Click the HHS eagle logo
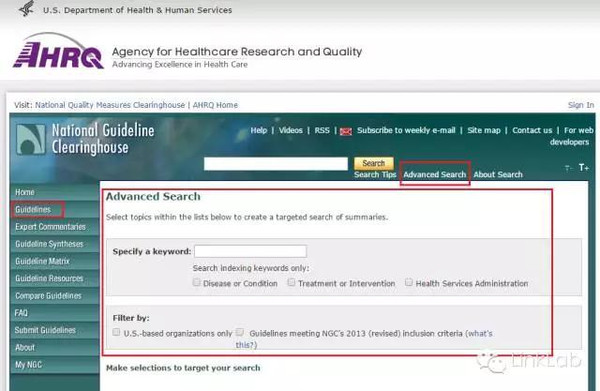 click(x=26, y=8)
